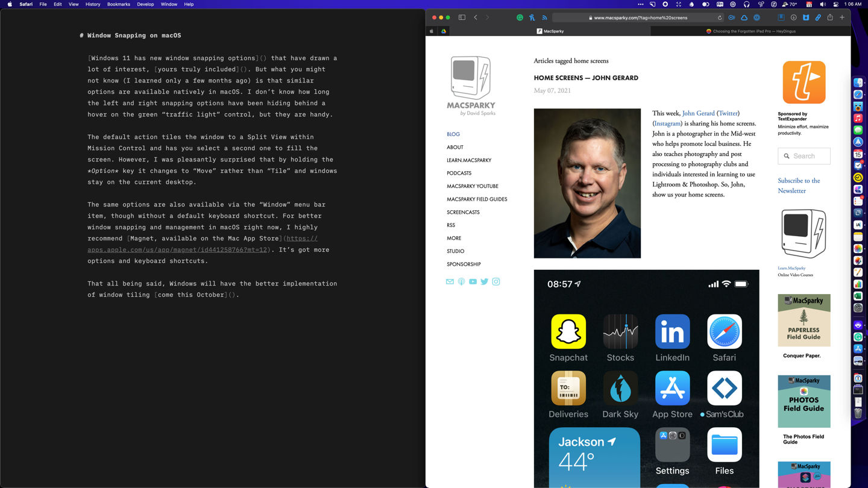The image size is (868, 488).
Task: Open the Paperless Field Guide cover
Action: pos(804,320)
